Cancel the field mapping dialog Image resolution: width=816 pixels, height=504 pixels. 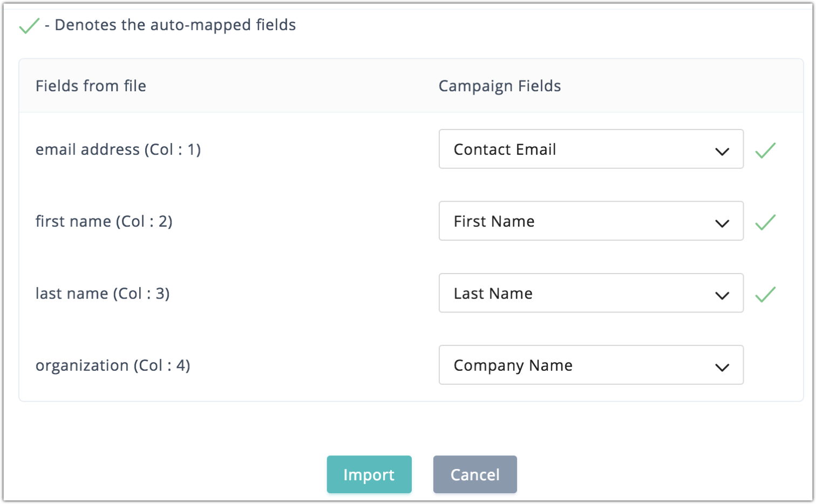pyautogui.click(x=475, y=474)
